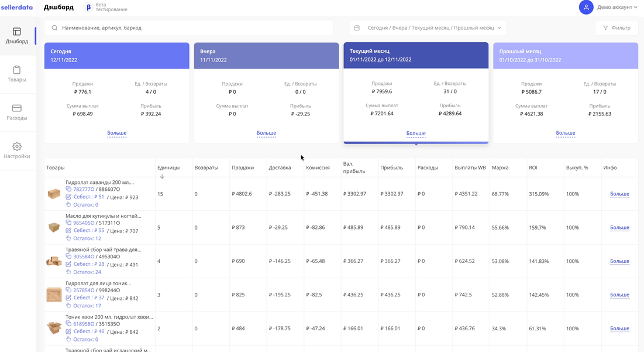Click the Комиссия column header
Image resolution: width=644 pixels, height=352 pixels.
318,168
